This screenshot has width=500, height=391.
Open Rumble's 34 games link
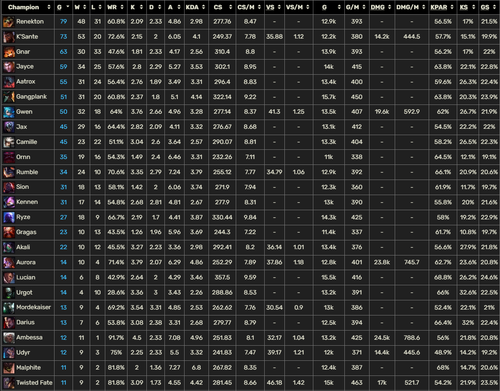pos(63,172)
